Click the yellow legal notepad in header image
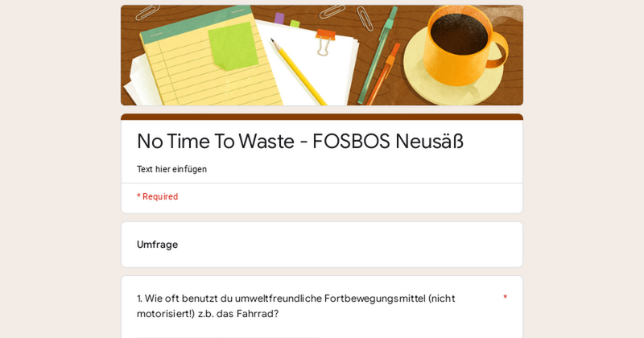644x338 pixels. click(205, 62)
